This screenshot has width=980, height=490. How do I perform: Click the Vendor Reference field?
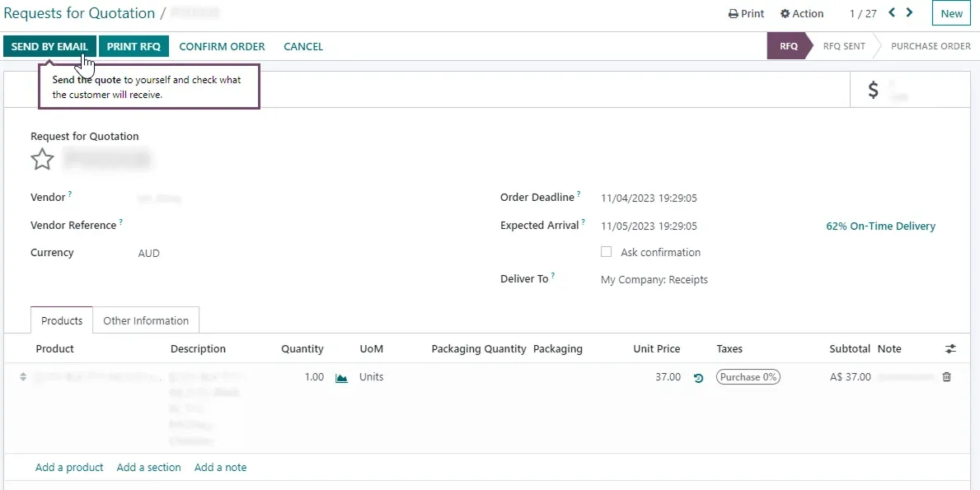pos(181,225)
